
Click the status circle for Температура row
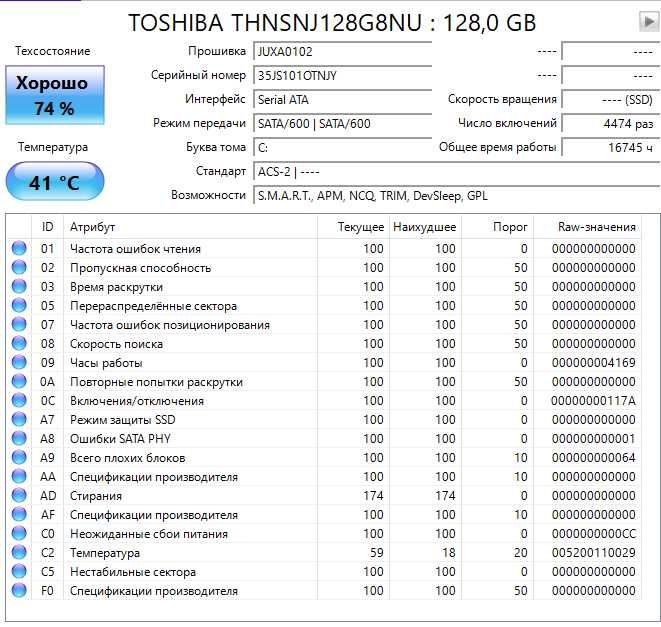19,552
